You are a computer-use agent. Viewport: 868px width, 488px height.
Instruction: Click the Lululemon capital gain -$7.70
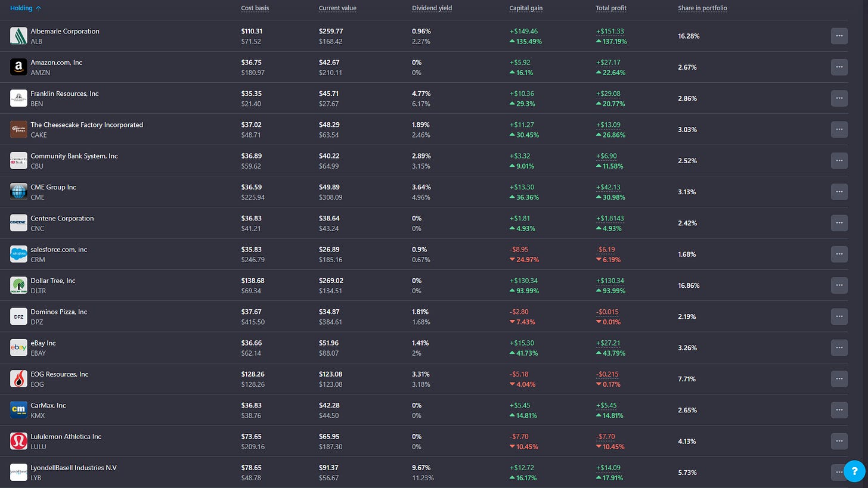click(520, 437)
